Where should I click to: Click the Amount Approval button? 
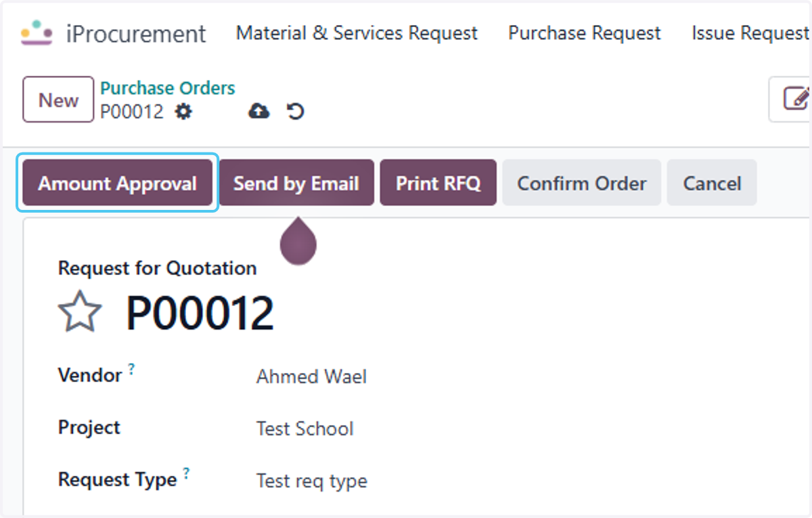(x=117, y=183)
